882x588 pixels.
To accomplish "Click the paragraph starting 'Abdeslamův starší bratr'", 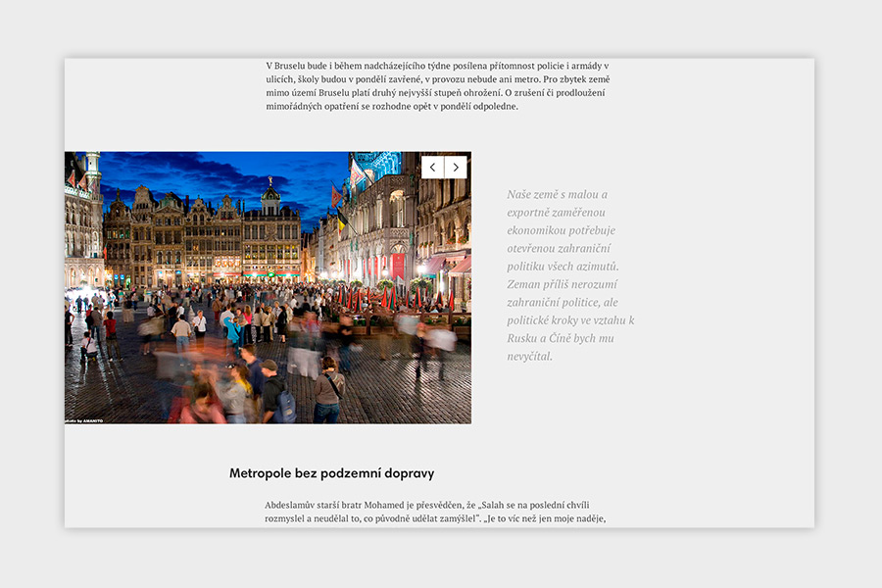I will (437, 512).
